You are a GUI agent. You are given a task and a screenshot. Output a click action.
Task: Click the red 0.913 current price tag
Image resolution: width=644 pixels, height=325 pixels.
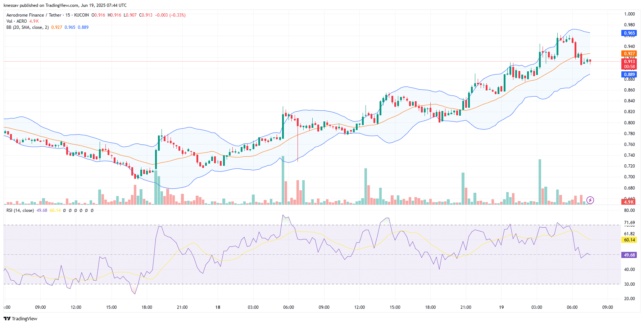(x=629, y=62)
